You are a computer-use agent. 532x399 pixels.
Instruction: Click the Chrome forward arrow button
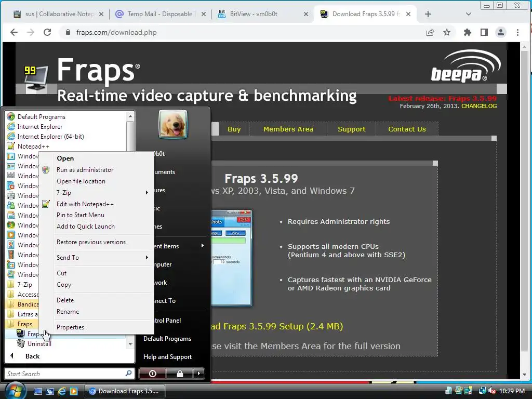(31, 32)
